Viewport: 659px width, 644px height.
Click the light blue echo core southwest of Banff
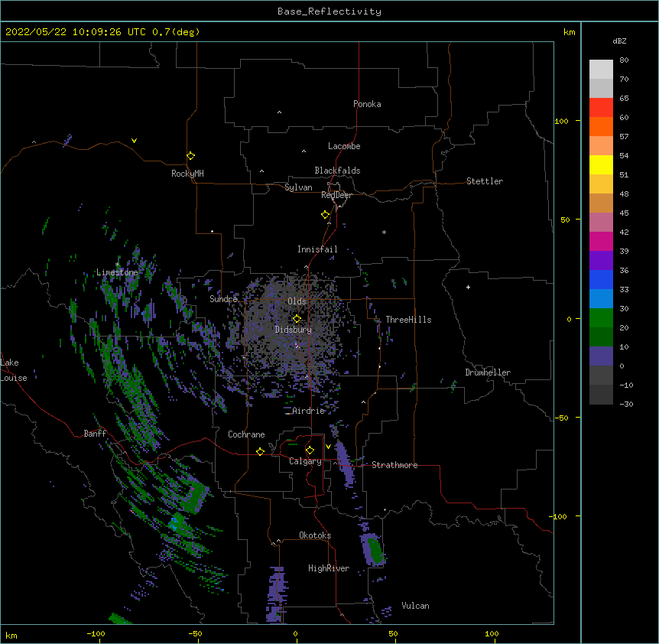pyautogui.click(x=173, y=524)
